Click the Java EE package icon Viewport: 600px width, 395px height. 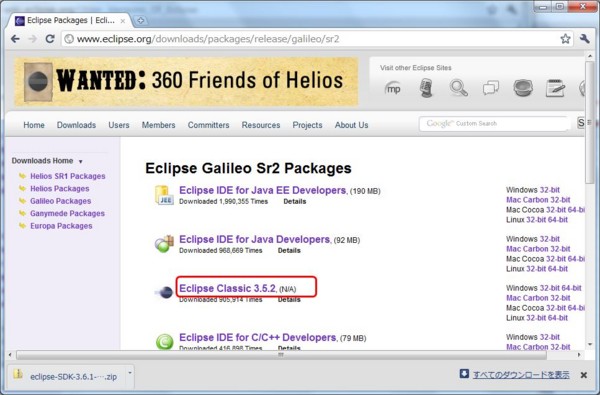164,195
